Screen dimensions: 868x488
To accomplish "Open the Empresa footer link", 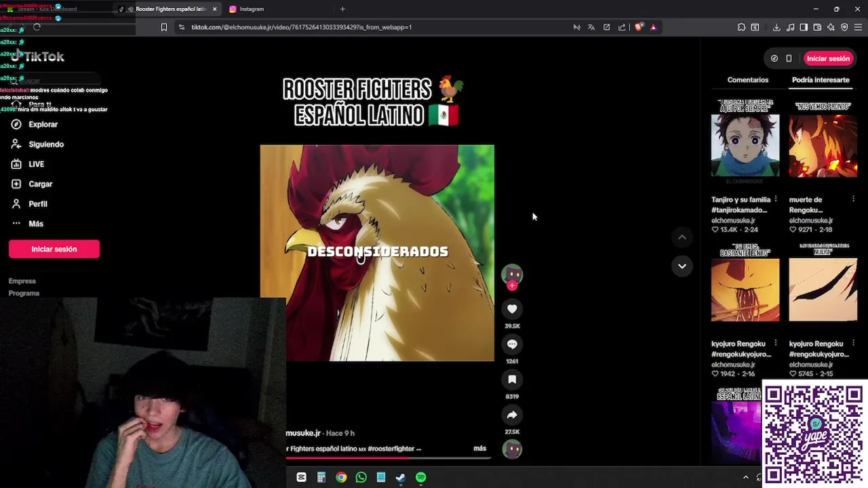I will 22,281.
